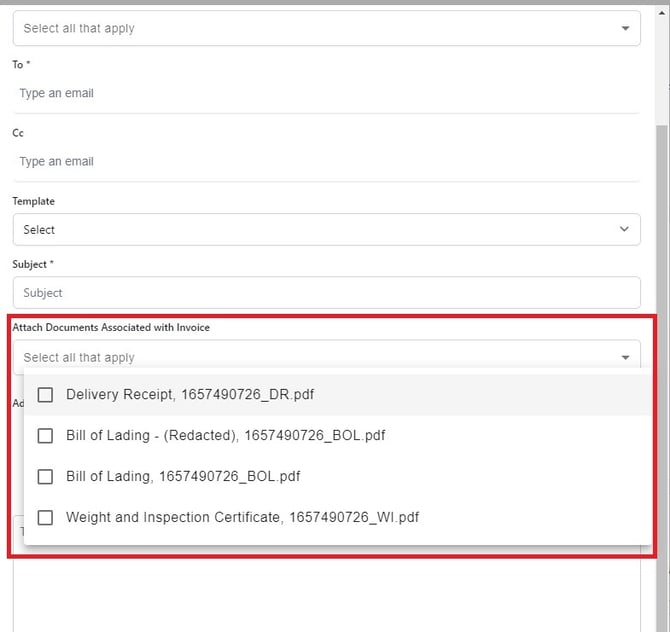Collapse the Attach Documents dropdown field
This screenshot has height=632, width=670.
coord(326,357)
